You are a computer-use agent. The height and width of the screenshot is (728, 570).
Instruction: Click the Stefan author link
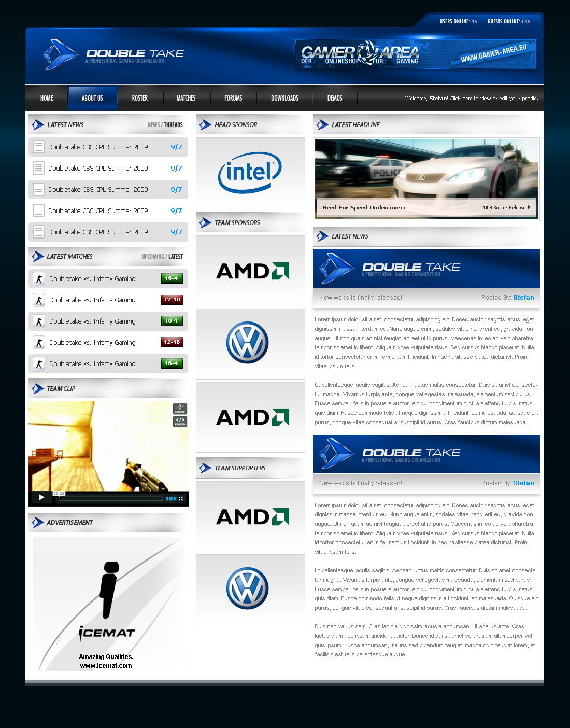[x=523, y=297]
